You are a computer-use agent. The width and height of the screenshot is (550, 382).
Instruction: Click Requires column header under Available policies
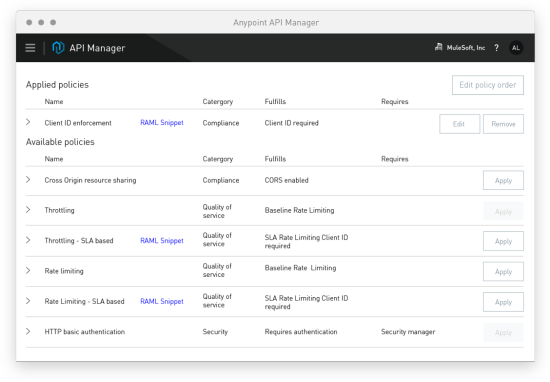[x=395, y=159]
